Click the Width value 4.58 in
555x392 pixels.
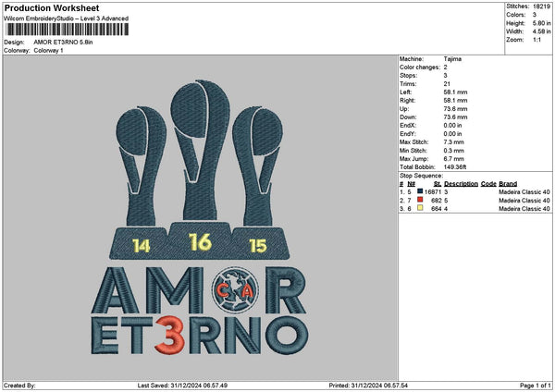coord(541,31)
